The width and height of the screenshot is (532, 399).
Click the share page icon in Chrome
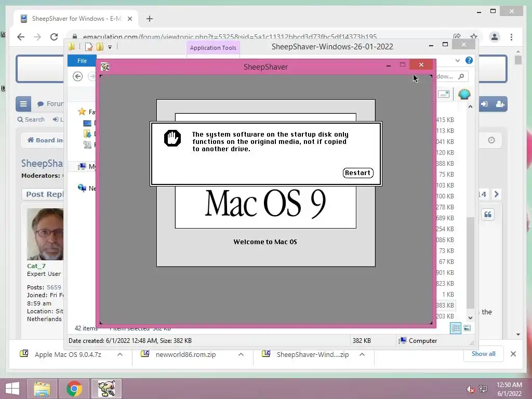pyautogui.click(x=457, y=37)
